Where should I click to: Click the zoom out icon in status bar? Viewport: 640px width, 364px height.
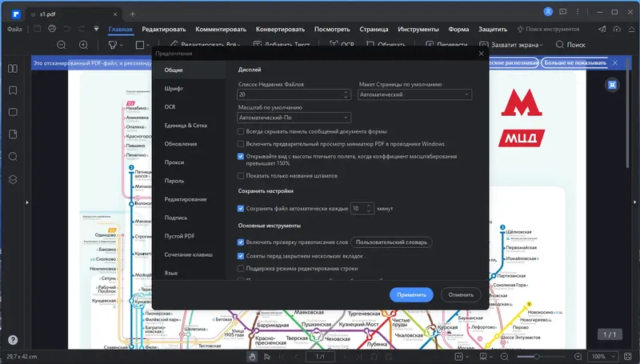[505, 357]
